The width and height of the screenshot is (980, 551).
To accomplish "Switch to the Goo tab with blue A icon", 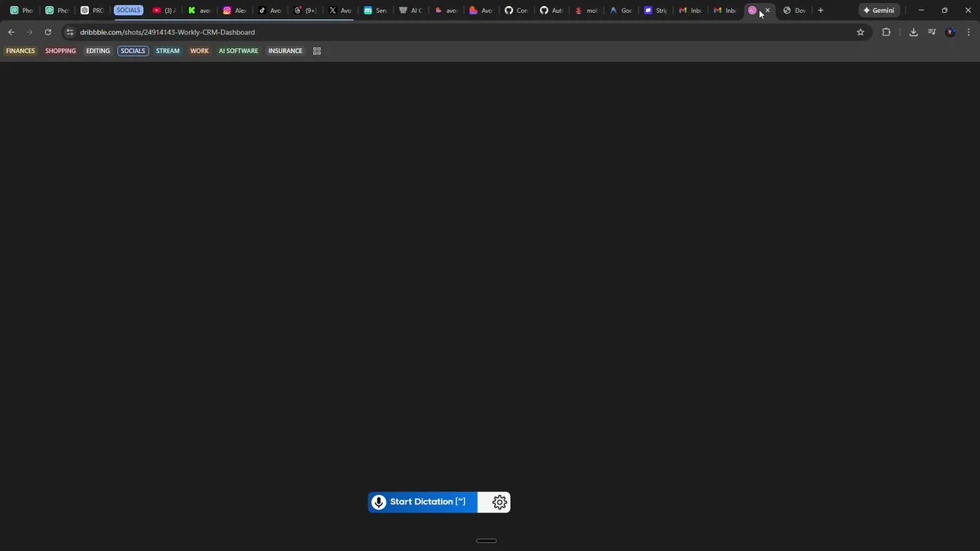I will pyautogui.click(x=620, y=10).
